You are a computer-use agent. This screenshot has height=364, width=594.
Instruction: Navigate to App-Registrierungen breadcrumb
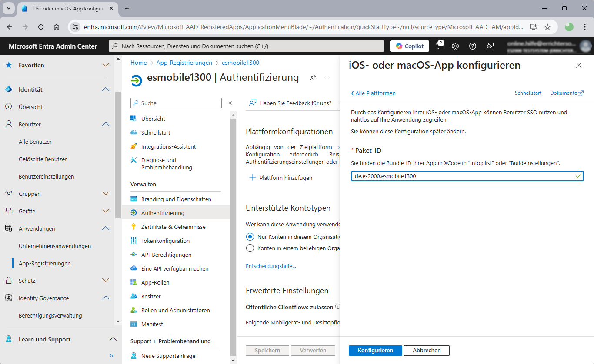pos(184,63)
